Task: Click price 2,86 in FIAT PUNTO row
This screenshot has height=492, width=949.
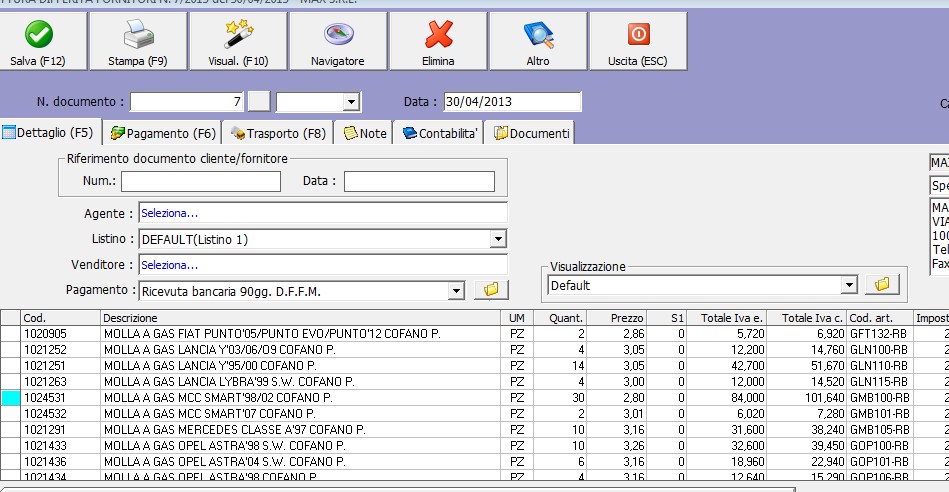Action: (x=634, y=333)
